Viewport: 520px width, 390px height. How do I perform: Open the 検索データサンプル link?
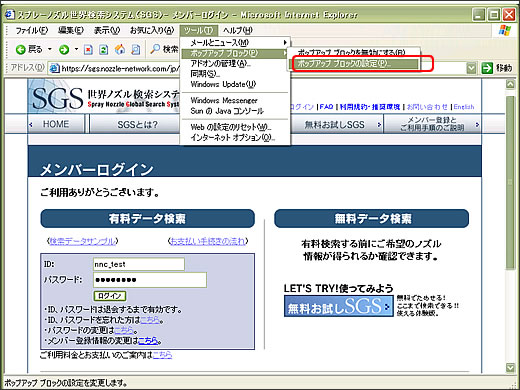point(83,241)
